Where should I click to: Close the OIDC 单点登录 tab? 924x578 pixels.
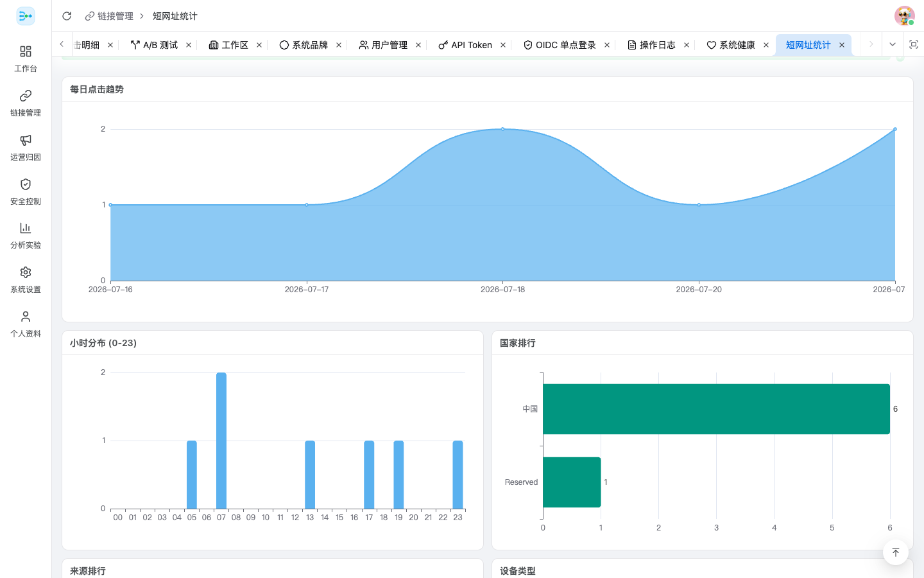607,45
